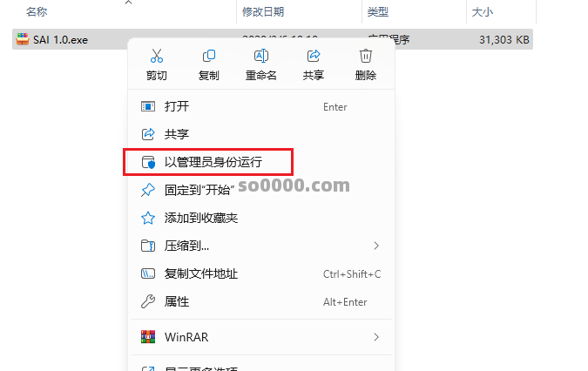This screenshot has height=371, width=588.
Task: Expand the arrow beside WinRAR
Action: (376, 337)
